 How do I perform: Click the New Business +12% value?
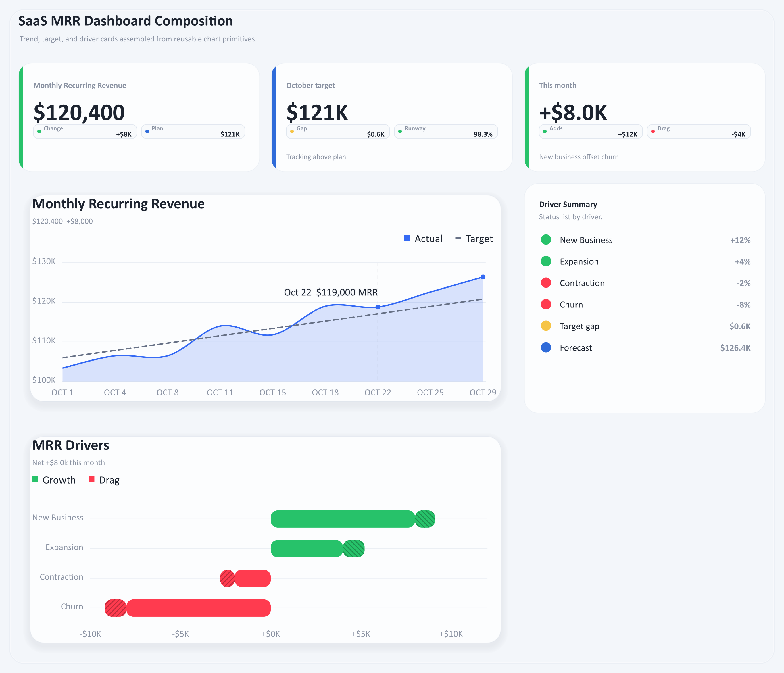pyautogui.click(x=740, y=240)
